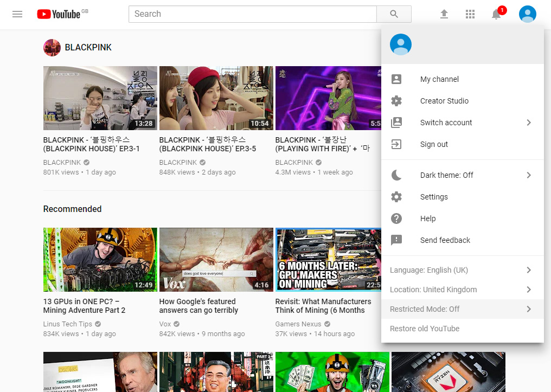The width and height of the screenshot is (551, 392).
Task: Open Settings from account menu
Action: (463, 197)
